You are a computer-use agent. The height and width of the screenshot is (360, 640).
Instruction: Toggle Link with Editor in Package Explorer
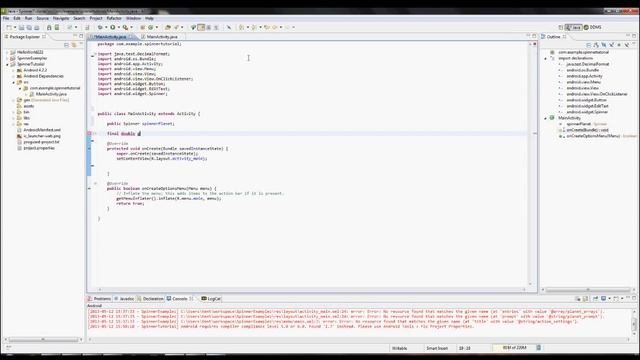74,45
